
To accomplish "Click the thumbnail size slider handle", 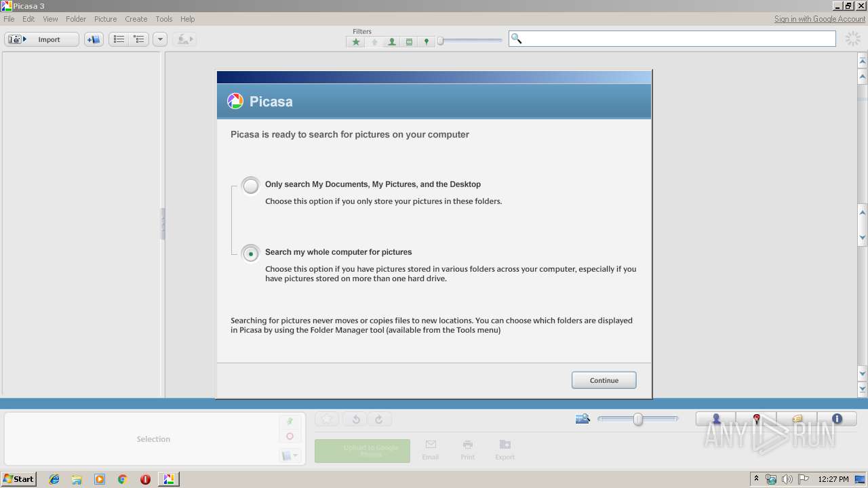I will coord(638,420).
